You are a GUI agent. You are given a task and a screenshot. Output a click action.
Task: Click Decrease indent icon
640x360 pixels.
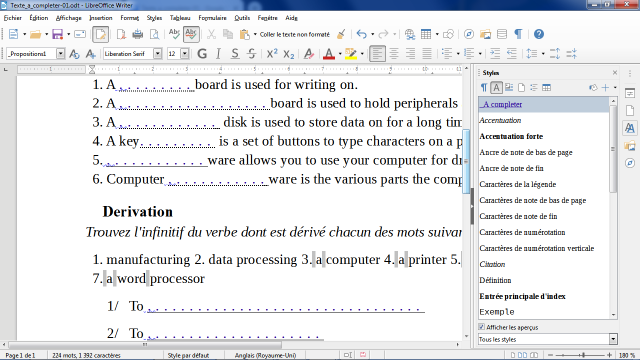point(511,54)
